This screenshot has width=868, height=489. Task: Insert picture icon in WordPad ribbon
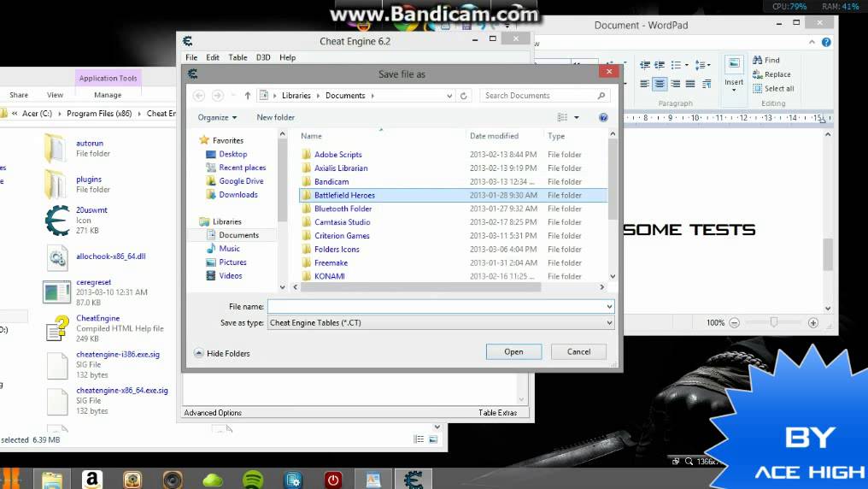pos(734,64)
